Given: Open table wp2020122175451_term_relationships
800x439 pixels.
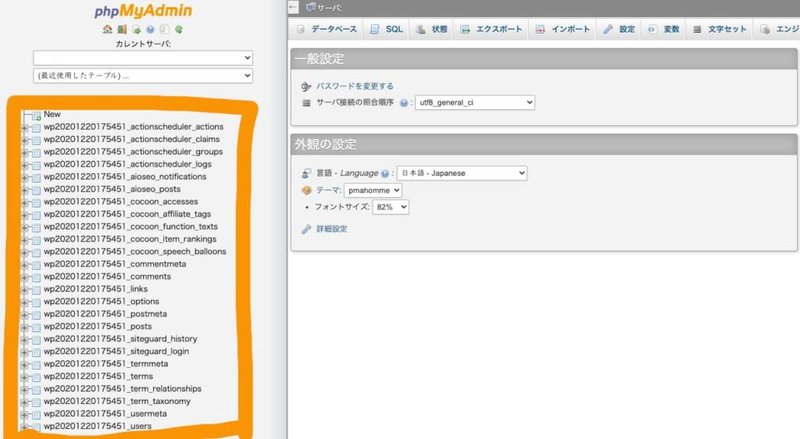Looking at the screenshot, I should coord(122,389).
